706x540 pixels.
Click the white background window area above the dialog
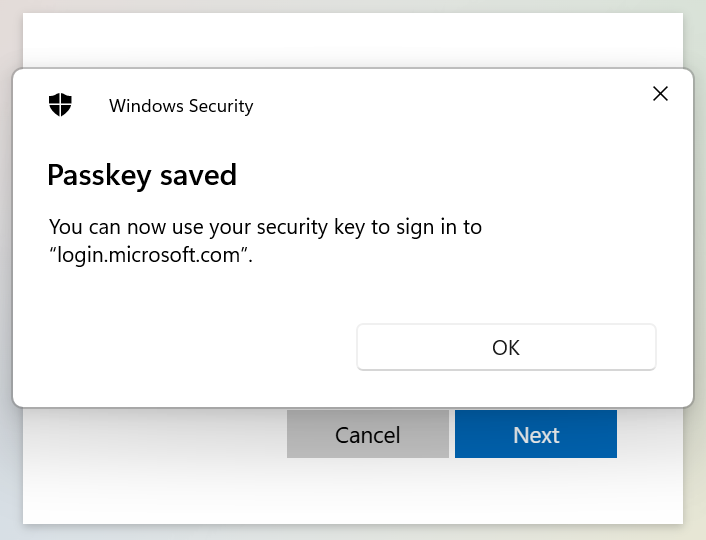tap(350, 40)
